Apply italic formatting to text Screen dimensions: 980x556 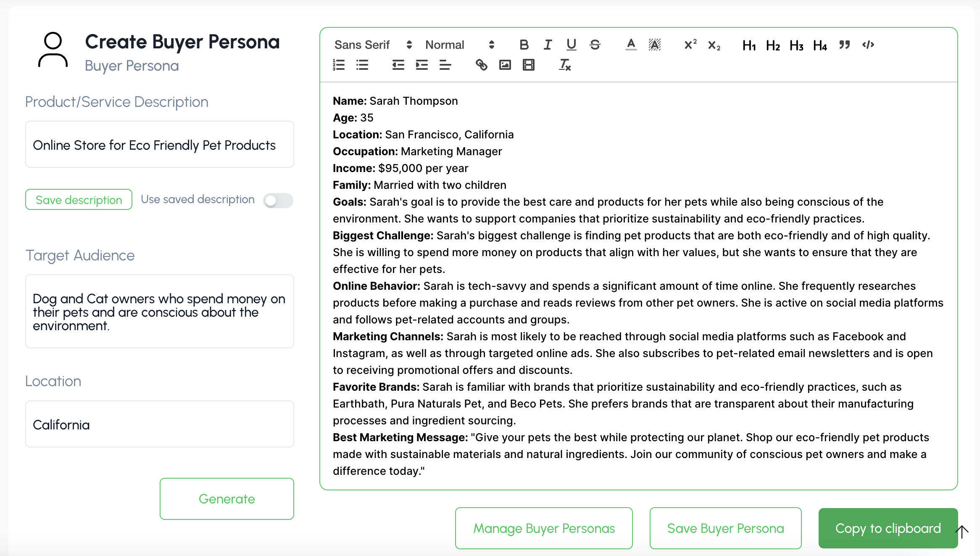(x=548, y=45)
